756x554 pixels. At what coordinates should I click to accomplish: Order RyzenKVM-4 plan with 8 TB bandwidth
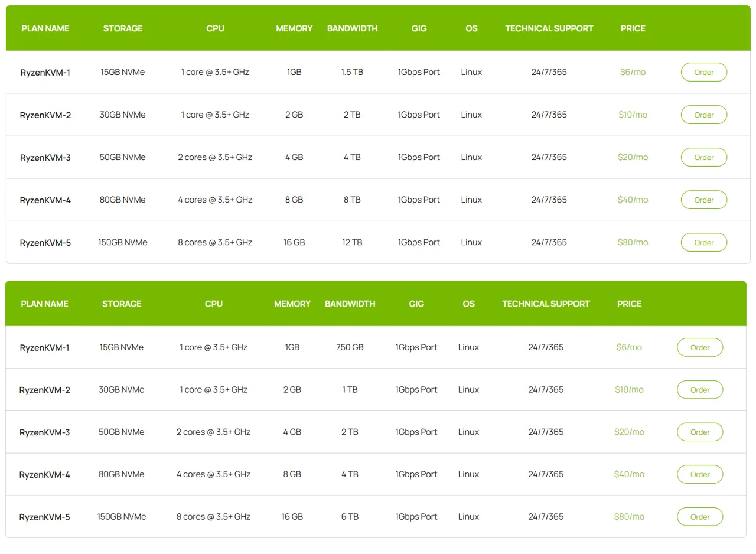coord(704,200)
